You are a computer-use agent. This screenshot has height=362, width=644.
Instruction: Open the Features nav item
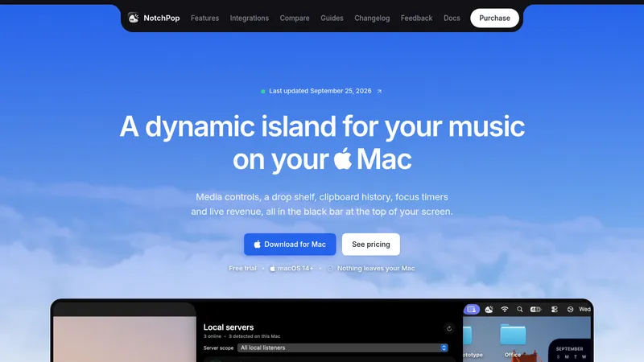click(x=204, y=18)
